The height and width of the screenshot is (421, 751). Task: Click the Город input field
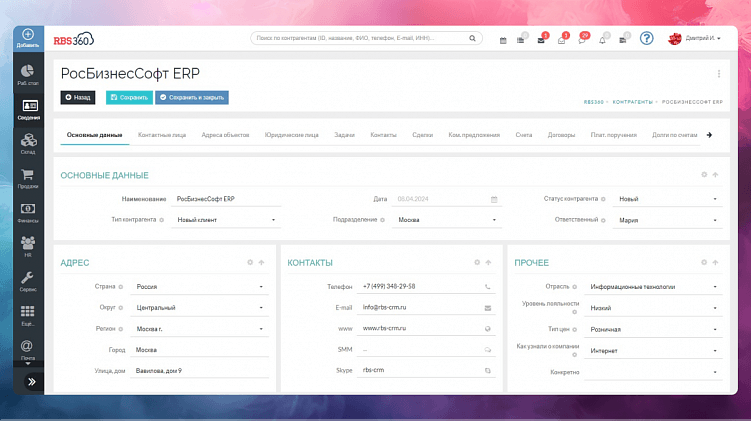click(200, 350)
